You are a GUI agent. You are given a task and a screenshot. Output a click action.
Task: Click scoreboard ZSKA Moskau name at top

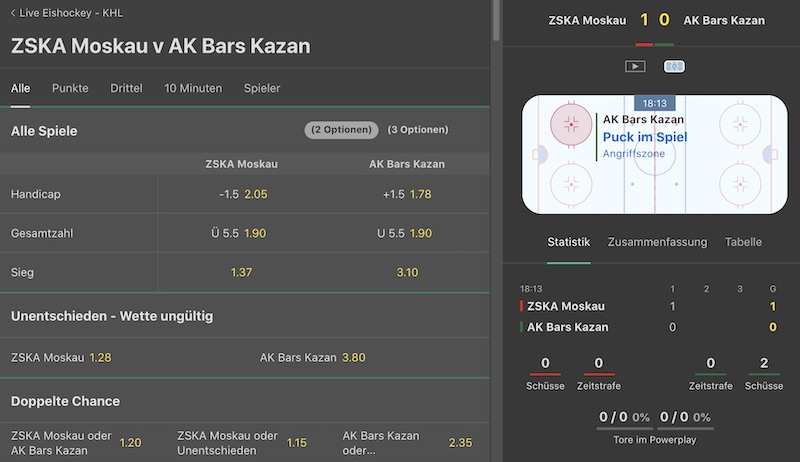pos(587,20)
